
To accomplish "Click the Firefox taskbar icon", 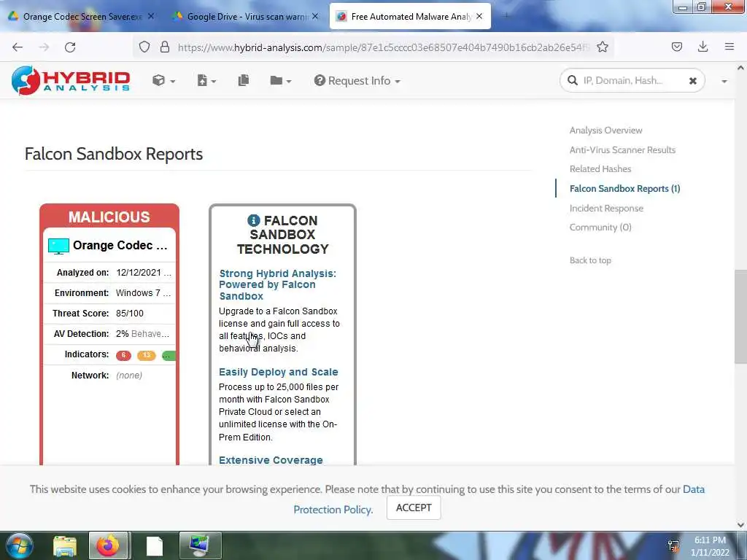I will click(108, 545).
